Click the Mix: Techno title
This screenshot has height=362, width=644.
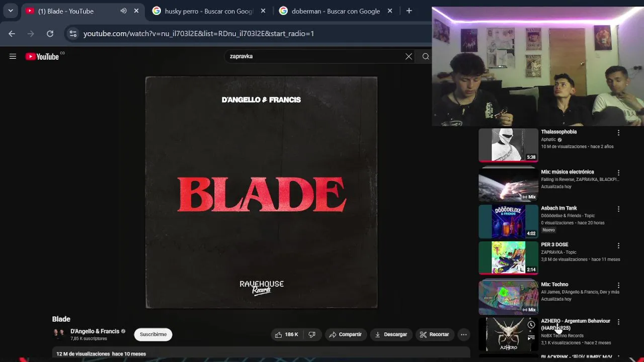coord(554,285)
